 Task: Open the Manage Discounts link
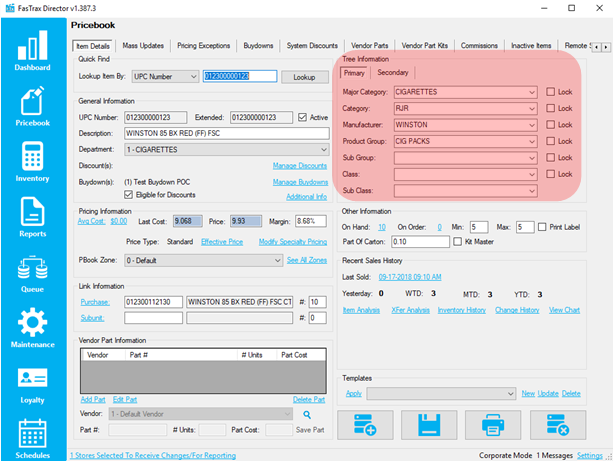pyautogui.click(x=300, y=166)
